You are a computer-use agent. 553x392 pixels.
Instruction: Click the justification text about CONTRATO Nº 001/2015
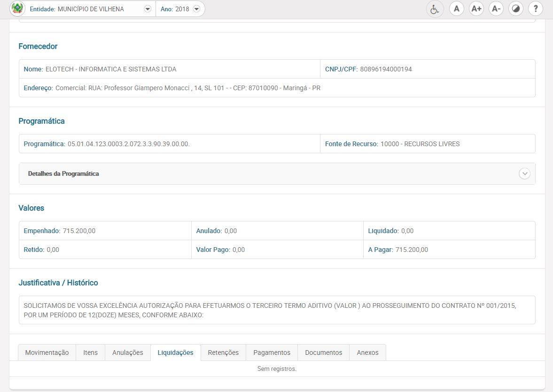[270, 310]
